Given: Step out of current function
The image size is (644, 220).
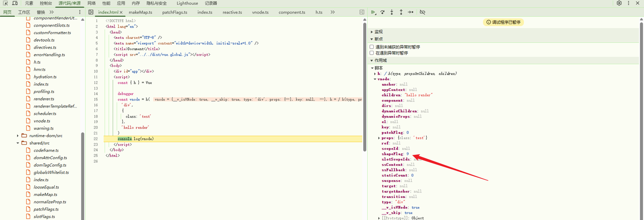Looking at the screenshot, I should [401, 12].
